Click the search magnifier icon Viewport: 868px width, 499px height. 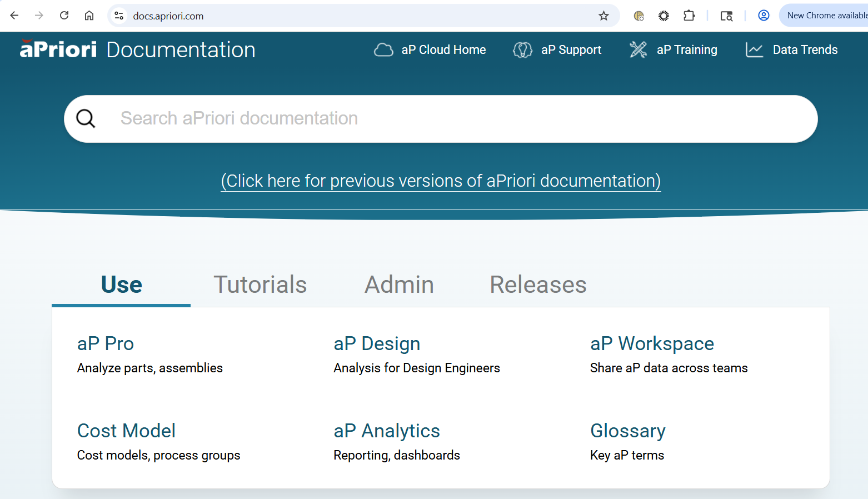(86, 118)
